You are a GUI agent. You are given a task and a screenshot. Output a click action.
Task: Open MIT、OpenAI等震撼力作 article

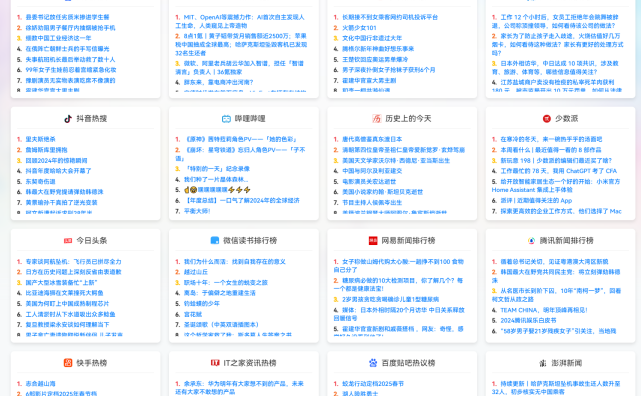point(240,21)
